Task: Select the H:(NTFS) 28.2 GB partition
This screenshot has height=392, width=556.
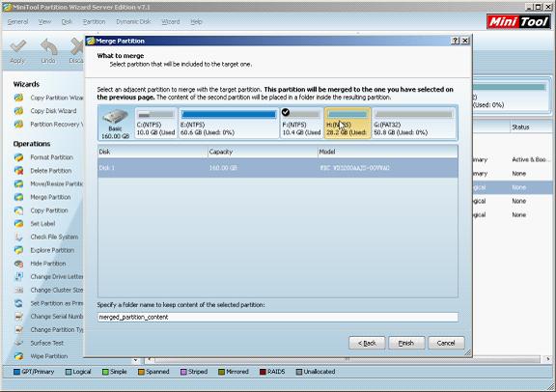Action: click(x=347, y=123)
